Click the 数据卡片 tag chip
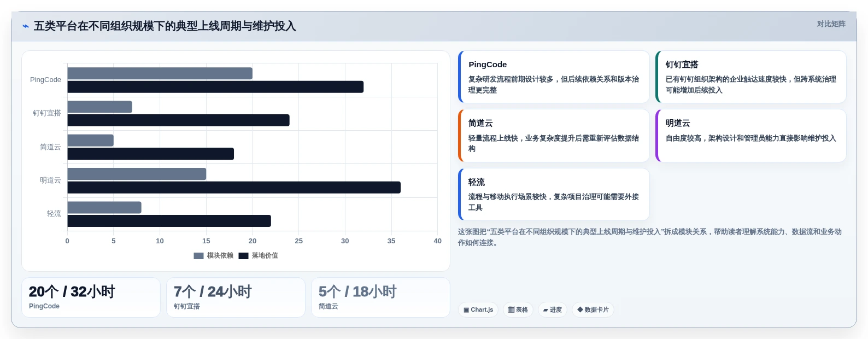Viewport: 868px width, 339px height. pyautogui.click(x=593, y=310)
